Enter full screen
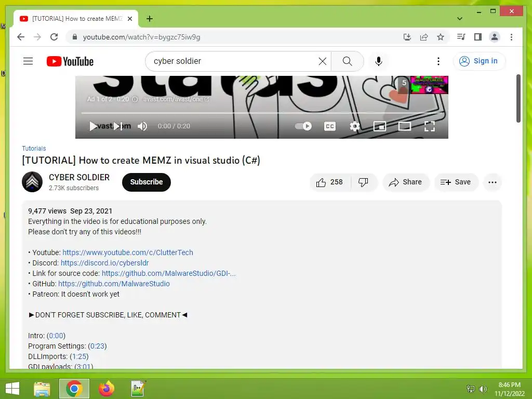 coord(430,126)
